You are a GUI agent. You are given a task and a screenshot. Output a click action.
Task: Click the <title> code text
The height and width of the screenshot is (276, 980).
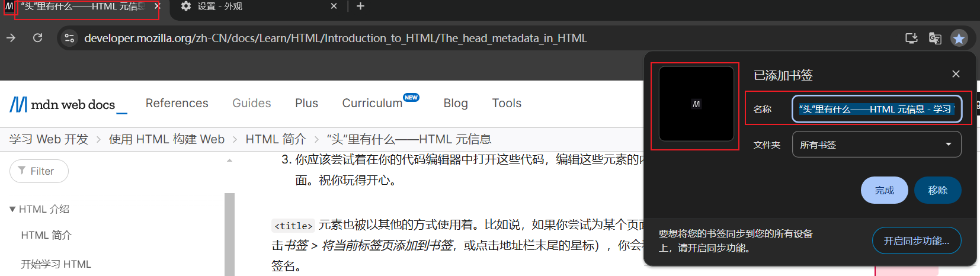click(293, 226)
